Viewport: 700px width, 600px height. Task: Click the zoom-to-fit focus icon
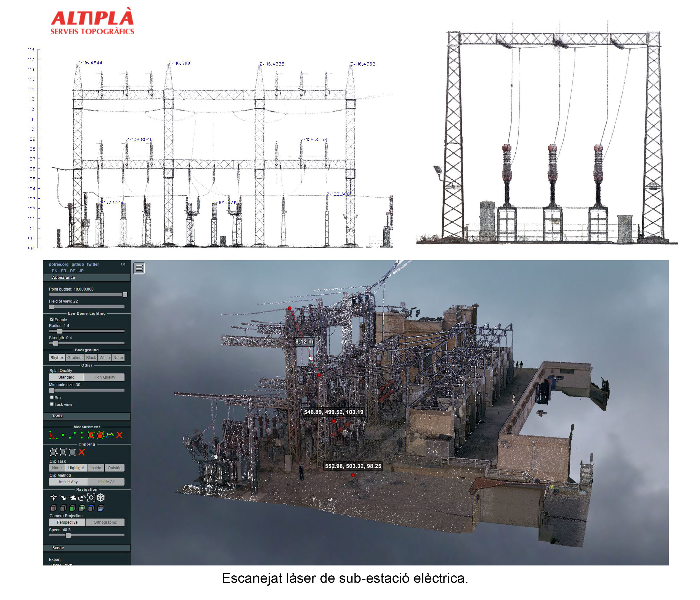click(x=91, y=497)
